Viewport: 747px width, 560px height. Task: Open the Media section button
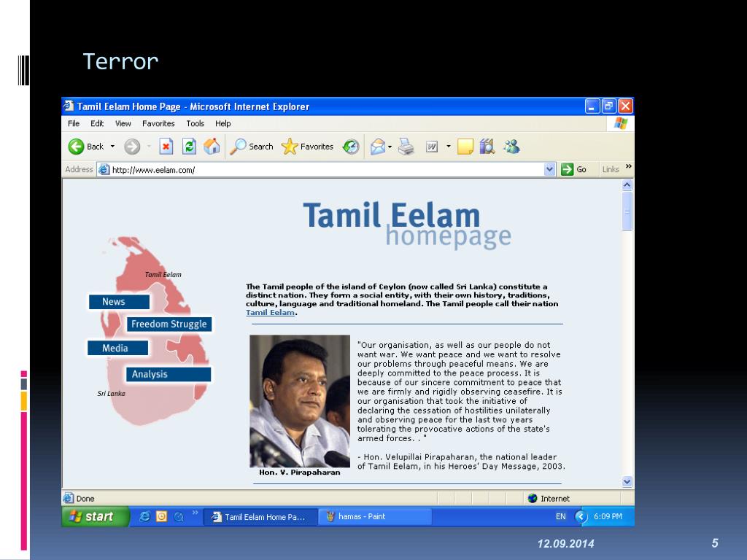click(117, 348)
